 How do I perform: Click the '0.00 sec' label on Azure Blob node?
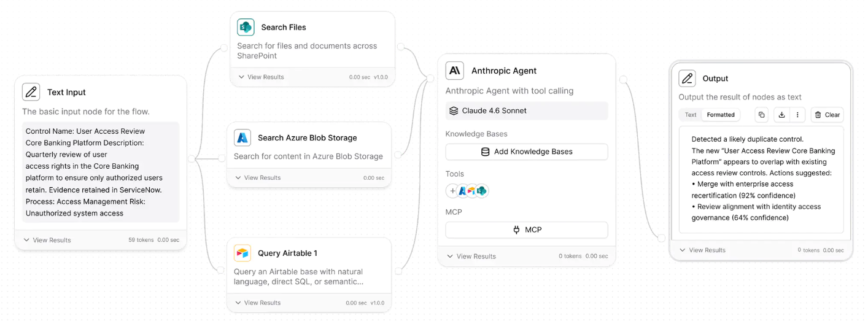(x=374, y=178)
